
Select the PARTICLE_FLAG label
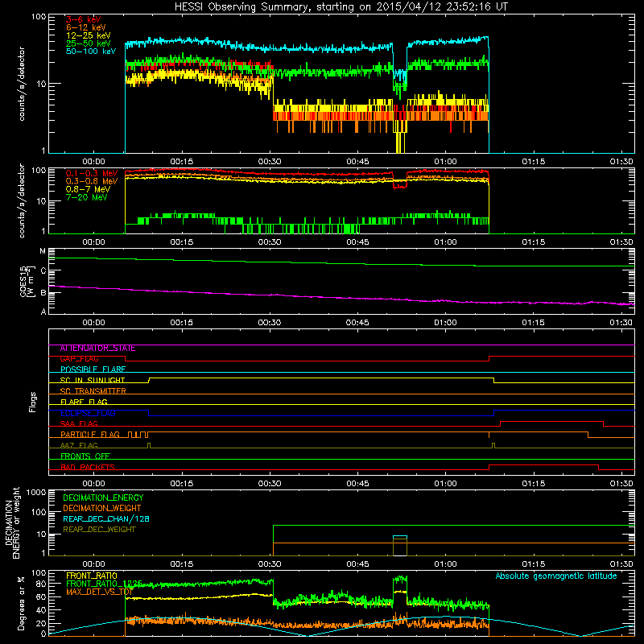90,435
